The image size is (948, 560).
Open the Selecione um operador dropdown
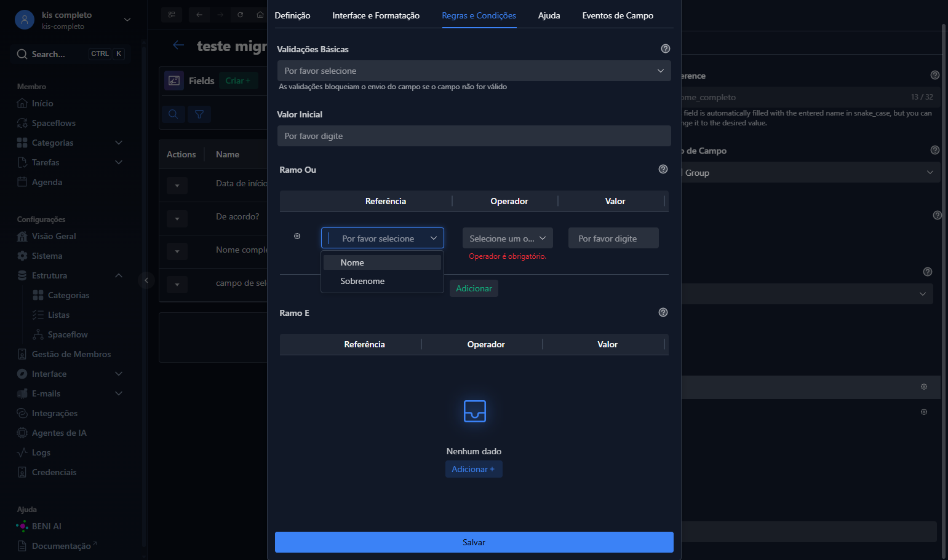[x=508, y=238]
